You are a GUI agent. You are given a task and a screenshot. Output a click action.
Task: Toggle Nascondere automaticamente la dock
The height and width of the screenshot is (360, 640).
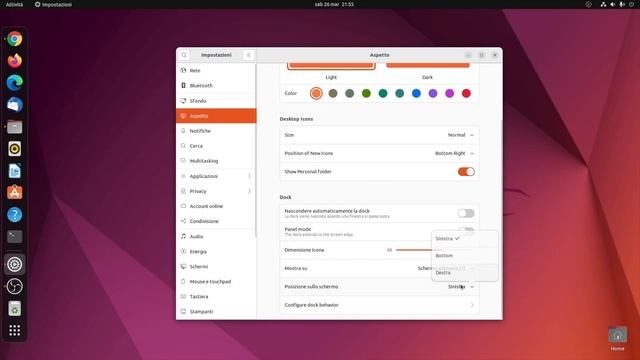click(x=466, y=213)
